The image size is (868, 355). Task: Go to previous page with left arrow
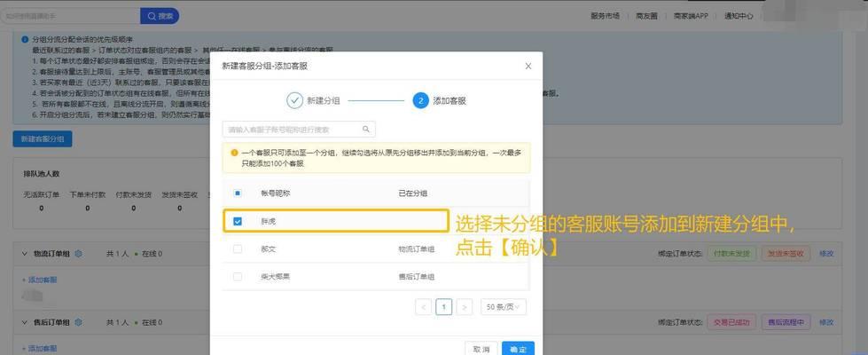coord(423,307)
